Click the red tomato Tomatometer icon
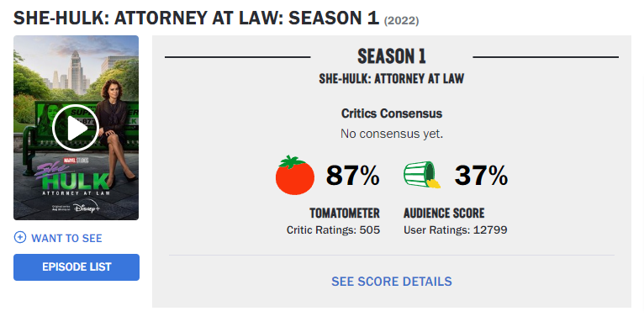The height and width of the screenshot is (327, 644). tap(295, 175)
